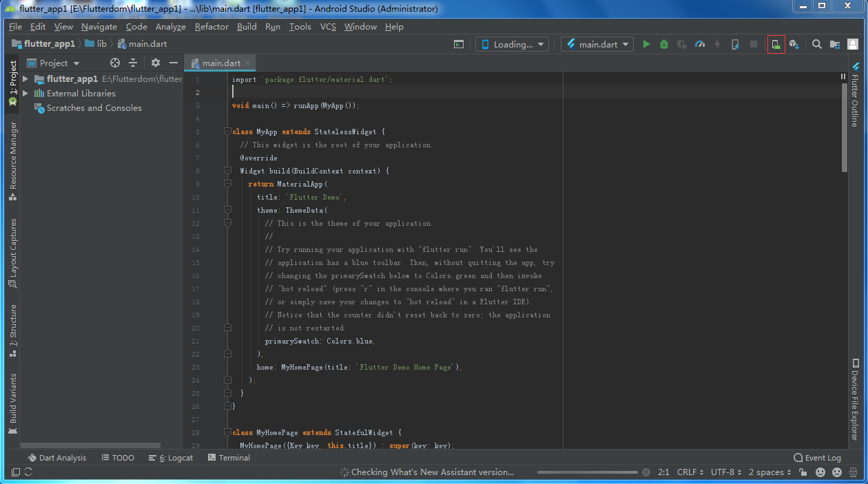Click the Project panel settings gear
This screenshot has height=484, width=868.
pyautogui.click(x=156, y=63)
